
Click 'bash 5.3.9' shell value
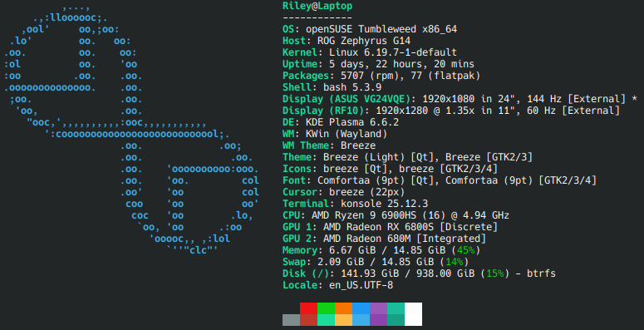[352, 87]
